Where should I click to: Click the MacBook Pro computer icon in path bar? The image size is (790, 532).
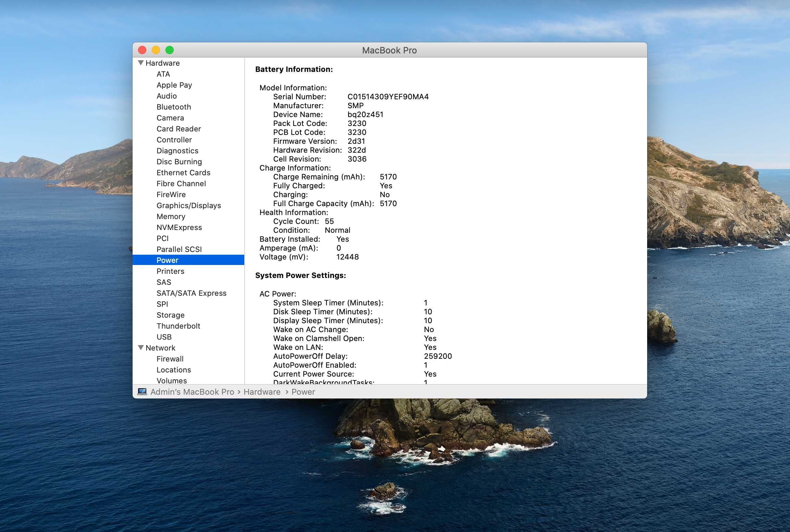142,392
